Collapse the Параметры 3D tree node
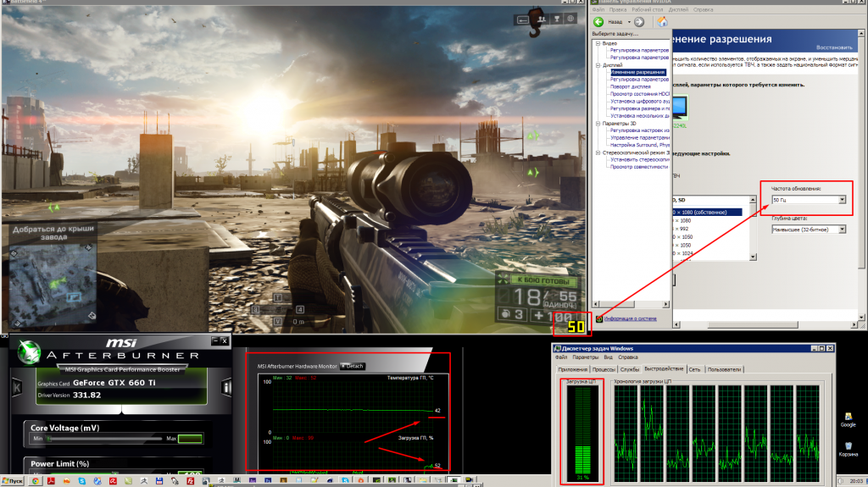The width and height of the screenshot is (868, 487). (x=598, y=124)
